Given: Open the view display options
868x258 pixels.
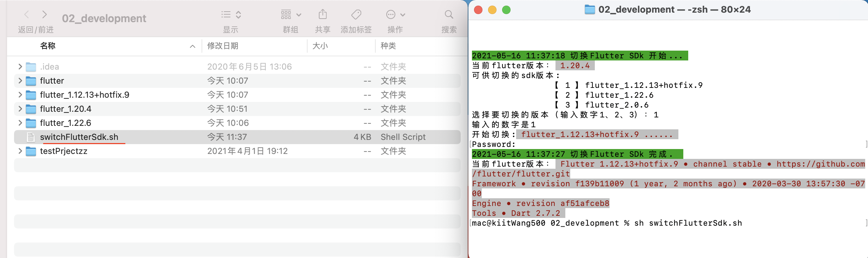Looking at the screenshot, I should tap(231, 14).
